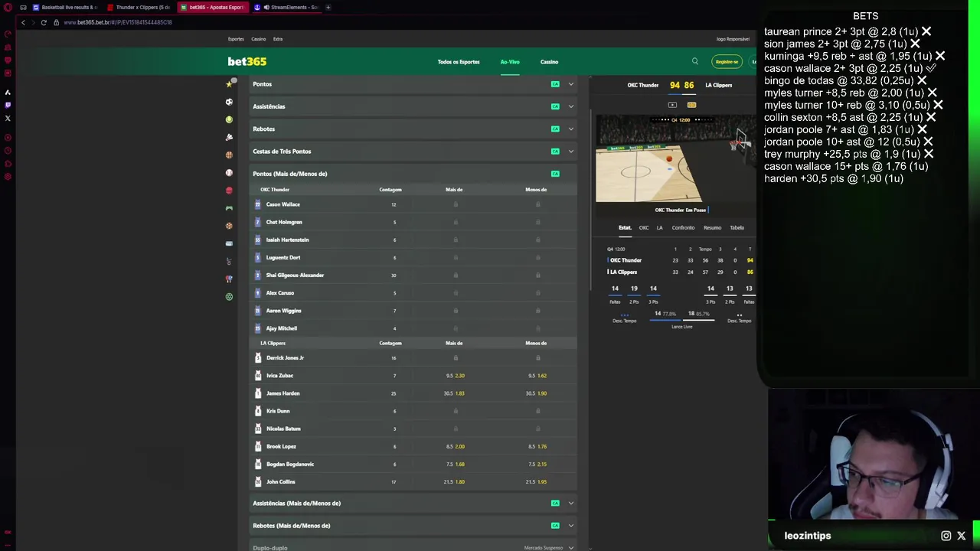
Task: Expand Assistências (Mais de/Menos de) chevron
Action: click(x=570, y=503)
